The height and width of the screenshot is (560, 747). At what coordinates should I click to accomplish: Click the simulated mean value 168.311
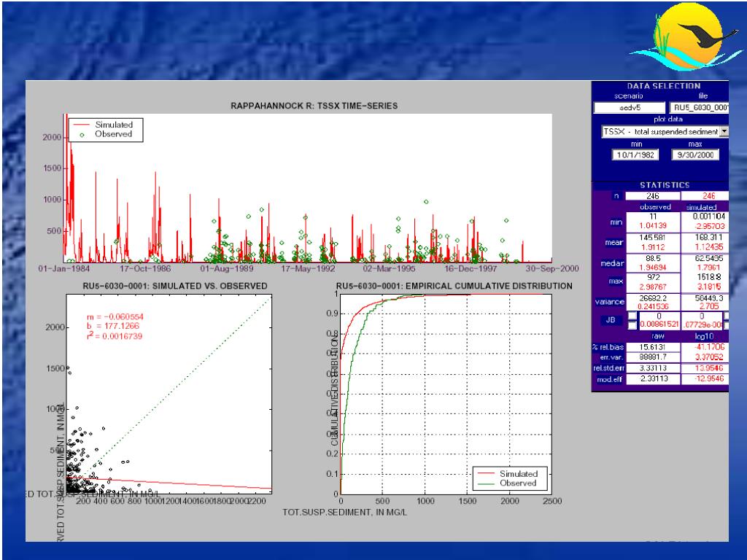[x=709, y=237]
